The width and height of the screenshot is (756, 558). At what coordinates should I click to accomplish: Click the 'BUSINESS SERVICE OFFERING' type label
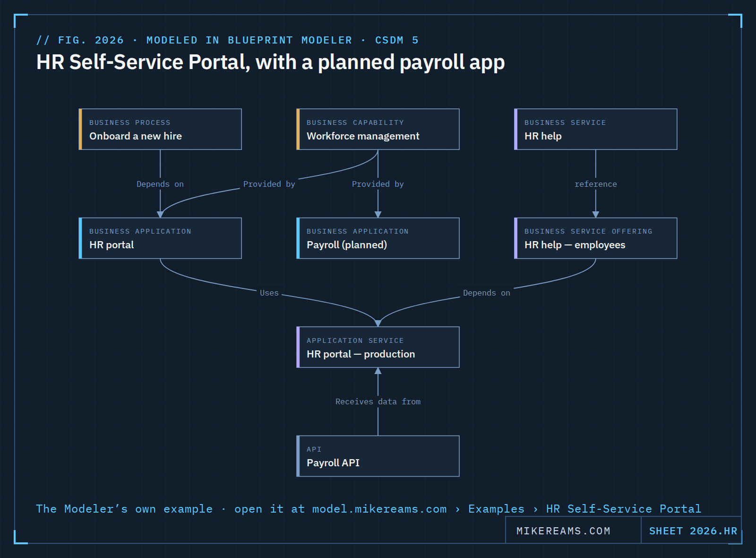(x=588, y=231)
